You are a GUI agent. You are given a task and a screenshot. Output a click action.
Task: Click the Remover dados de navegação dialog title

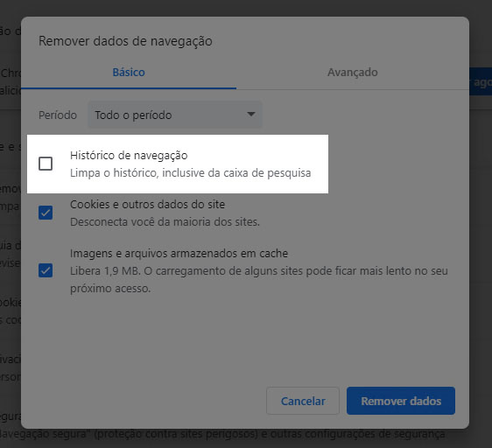[125, 41]
